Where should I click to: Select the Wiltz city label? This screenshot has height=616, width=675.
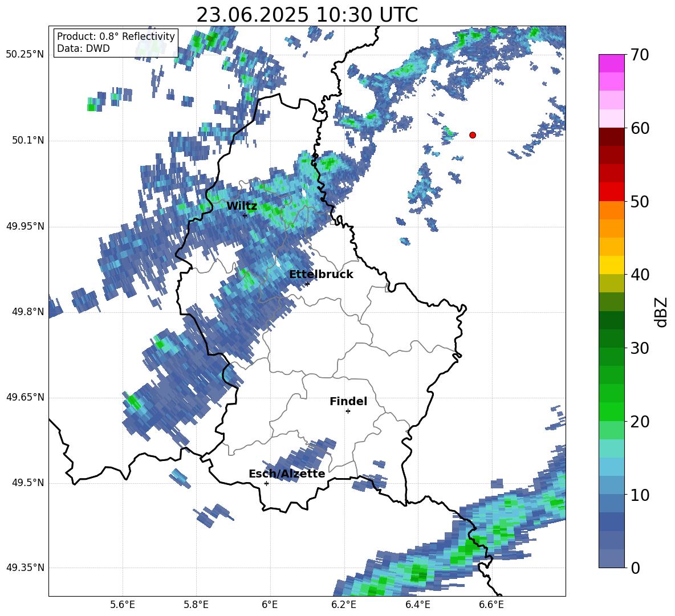[x=242, y=206]
